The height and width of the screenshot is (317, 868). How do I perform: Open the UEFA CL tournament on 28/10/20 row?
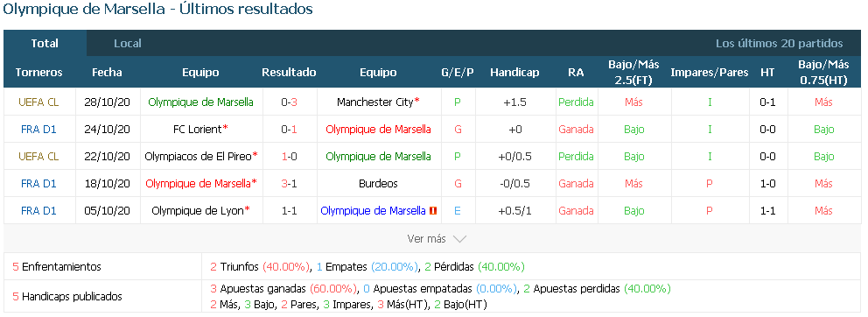click(38, 102)
